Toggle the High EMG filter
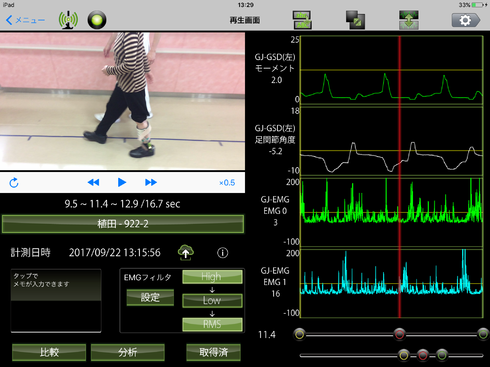This screenshot has width=490, height=367. click(x=212, y=277)
